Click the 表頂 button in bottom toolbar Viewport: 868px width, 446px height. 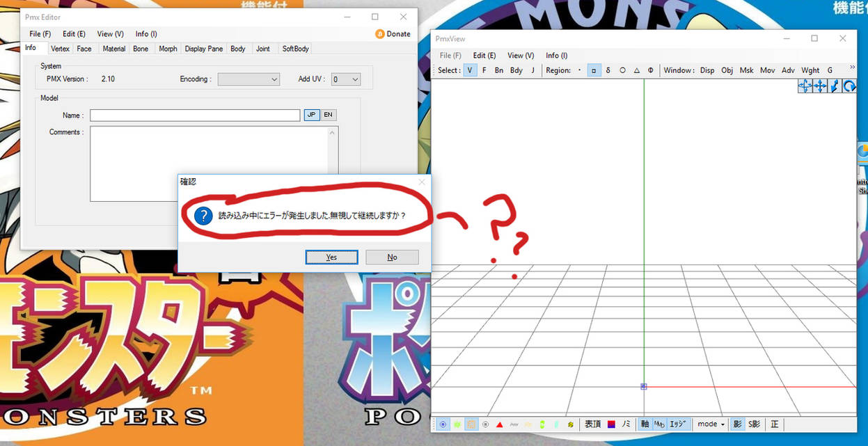click(592, 424)
